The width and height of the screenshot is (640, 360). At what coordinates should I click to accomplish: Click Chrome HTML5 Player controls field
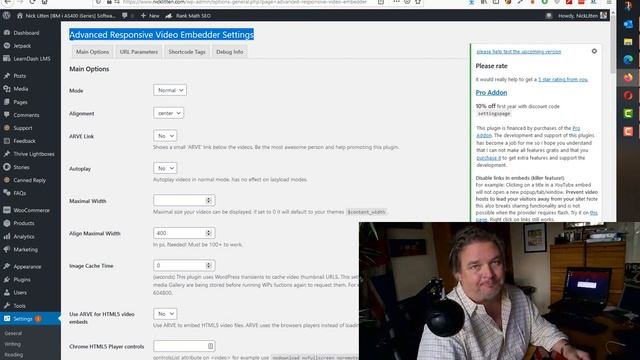pyautogui.click(x=184, y=346)
